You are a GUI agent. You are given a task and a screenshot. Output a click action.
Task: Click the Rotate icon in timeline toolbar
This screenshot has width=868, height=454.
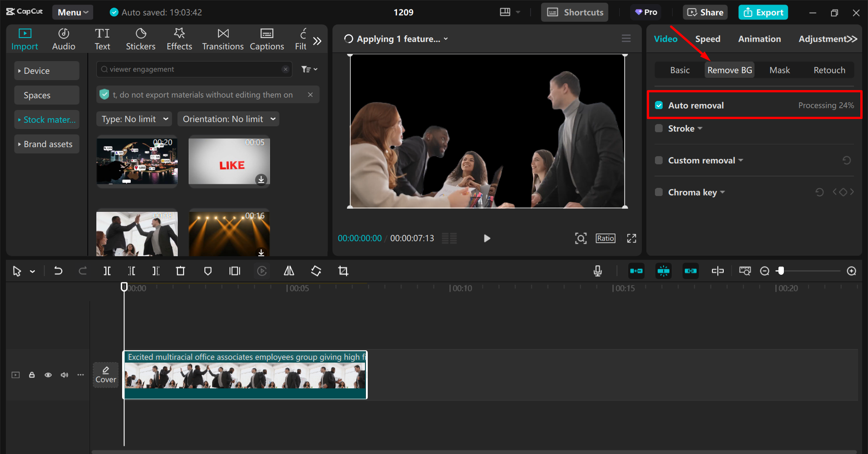316,271
